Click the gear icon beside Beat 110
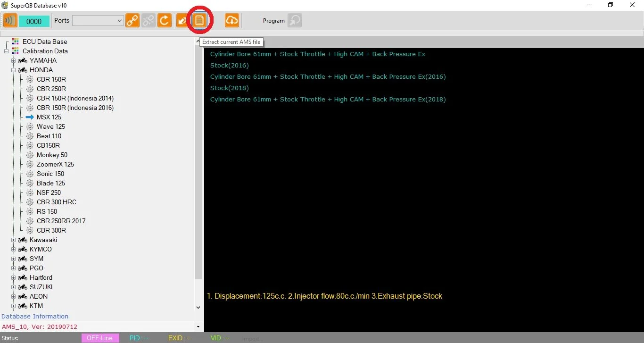The image size is (644, 343). pyautogui.click(x=30, y=136)
